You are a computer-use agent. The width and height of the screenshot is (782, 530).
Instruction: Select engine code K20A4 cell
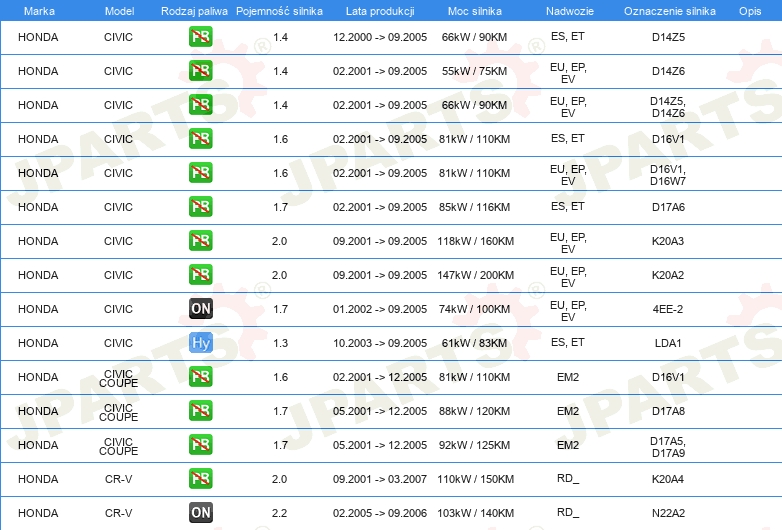(x=668, y=479)
